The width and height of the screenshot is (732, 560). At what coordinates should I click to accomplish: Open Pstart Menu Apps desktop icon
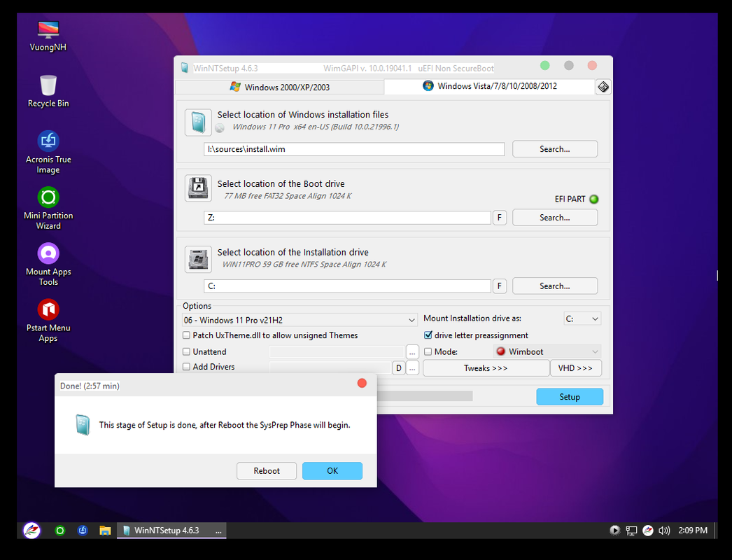[x=48, y=321]
